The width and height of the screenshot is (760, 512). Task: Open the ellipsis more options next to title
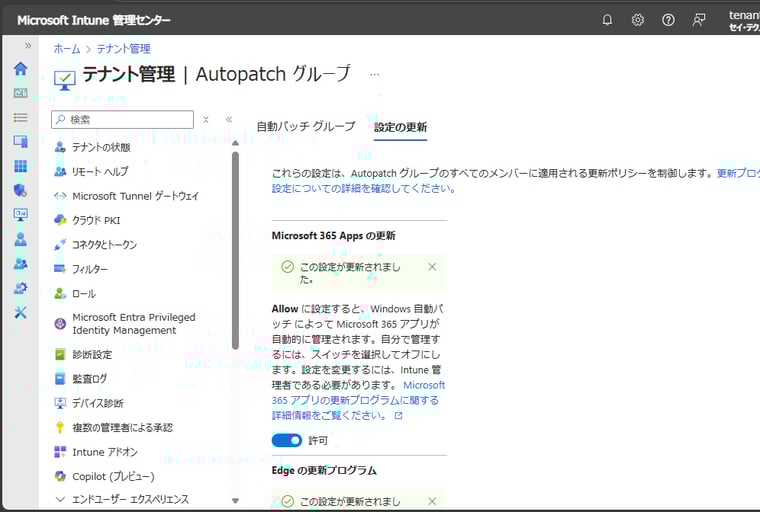coord(374,75)
